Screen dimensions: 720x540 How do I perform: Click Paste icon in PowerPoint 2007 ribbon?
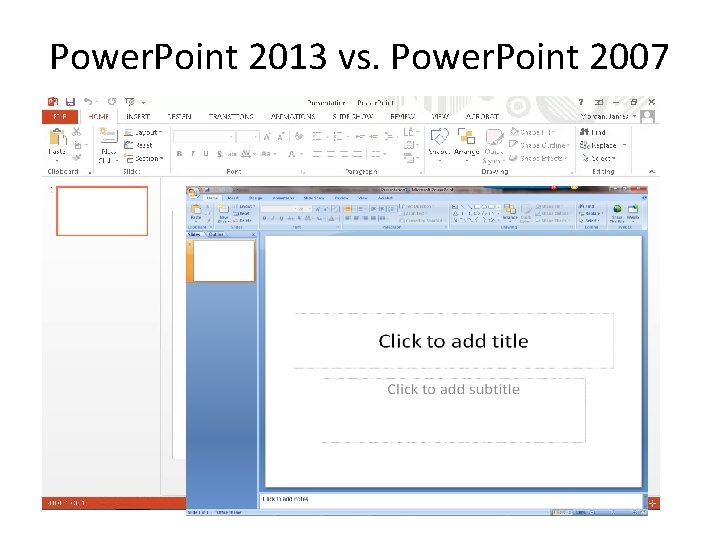point(196,211)
